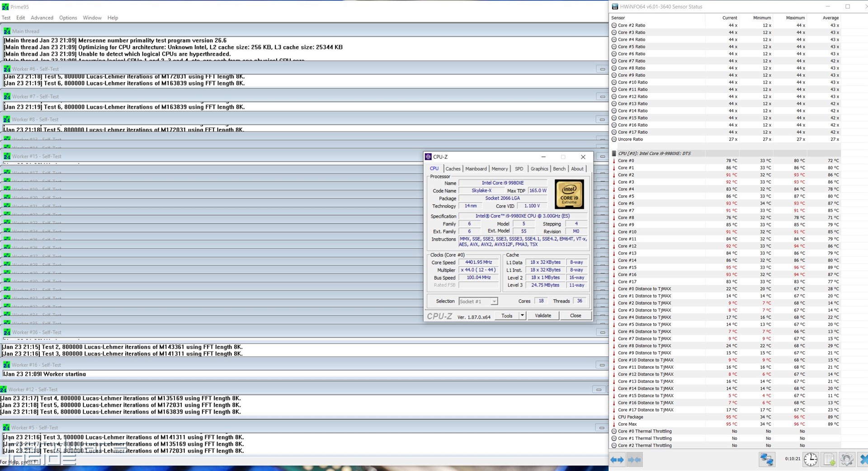868x471 pixels.
Task: Click HWiNFO Maximum column header
Action: tap(790, 18)
